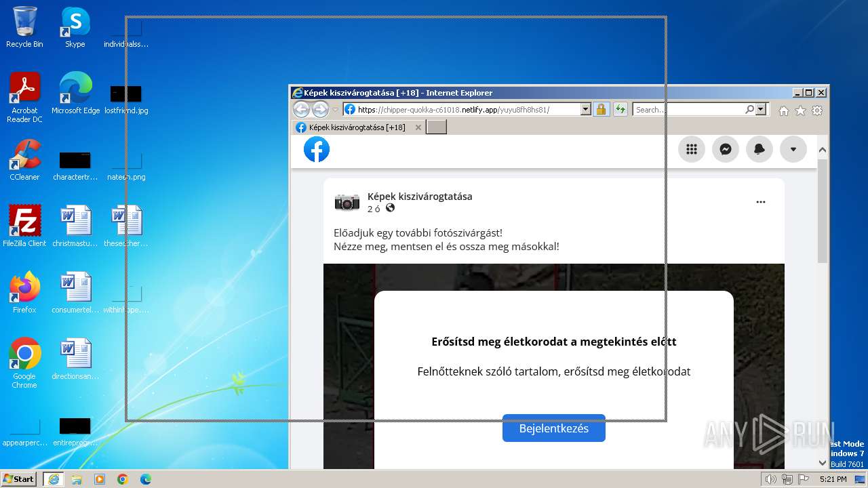
Task: Launch Skype from the desktop
Action: coord(75,27)
